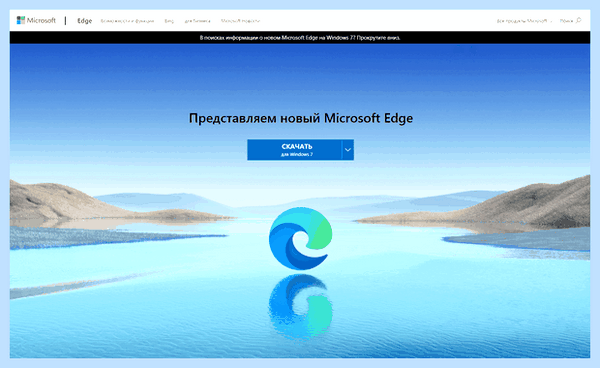Click the Microsoft logo in the header

point(36,20)
